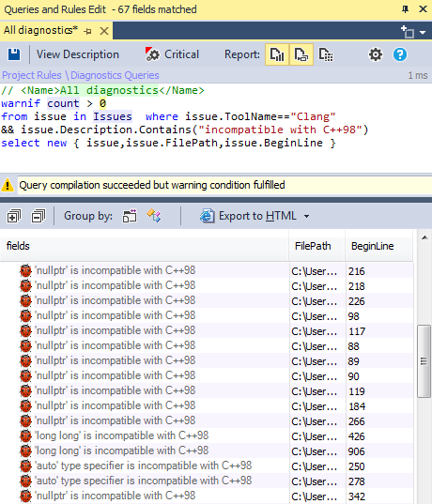Toggle the second Report export button
This screenshot has width=432, height=504.
click(301, 54)
